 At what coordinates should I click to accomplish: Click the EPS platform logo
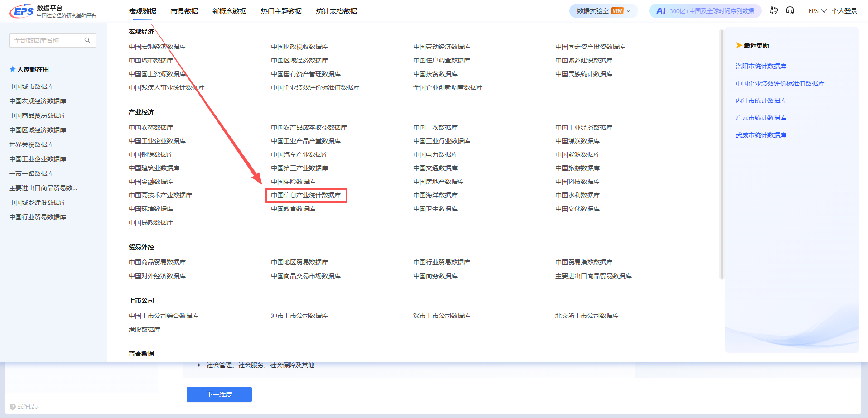[21, 10]
